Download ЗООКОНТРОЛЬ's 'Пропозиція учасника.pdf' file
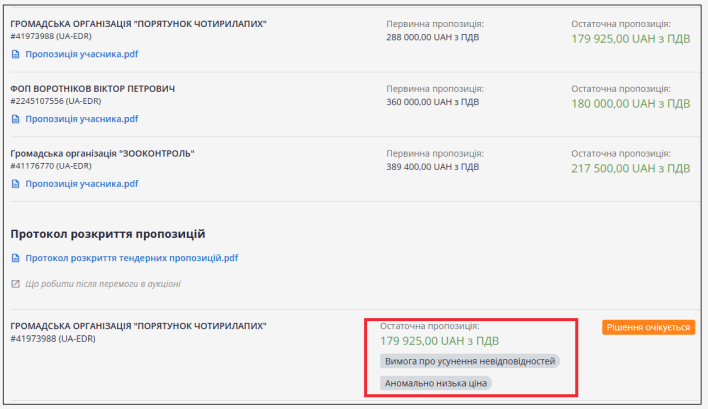Screen dimensions: 708x409 point(81,184)
